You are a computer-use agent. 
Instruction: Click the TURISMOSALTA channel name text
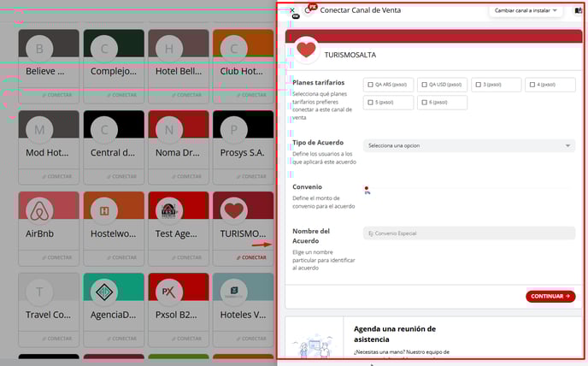[350, 55]
